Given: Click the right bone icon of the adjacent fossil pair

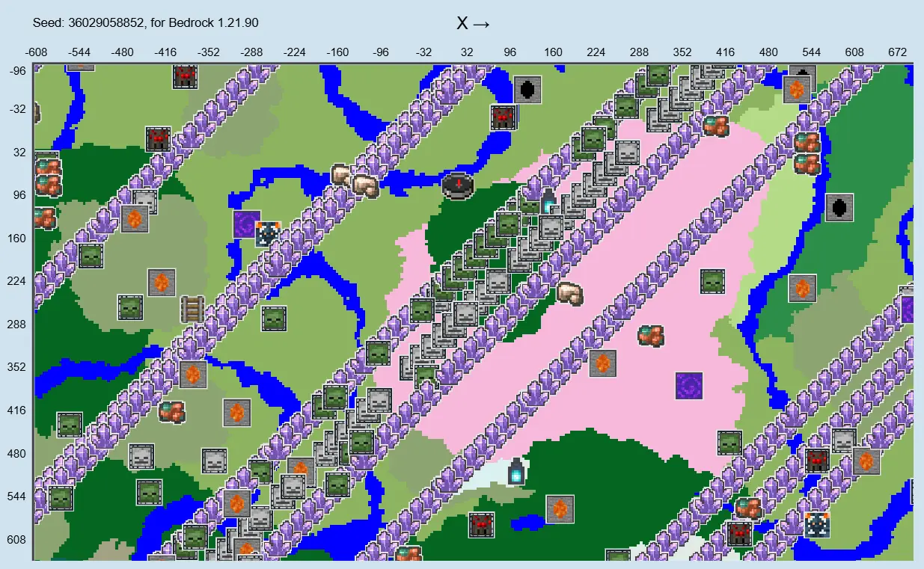Looking at the screenshot, I should (365, 185).
